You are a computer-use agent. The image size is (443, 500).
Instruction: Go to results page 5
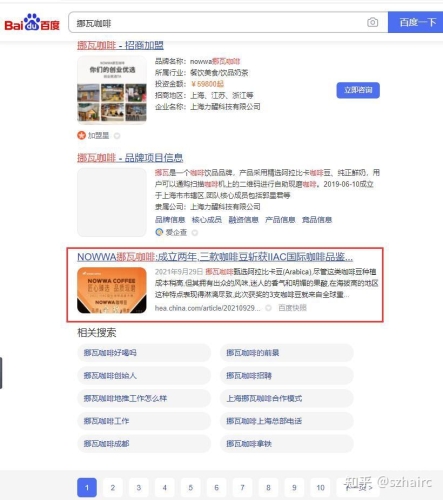pos(191,488)
